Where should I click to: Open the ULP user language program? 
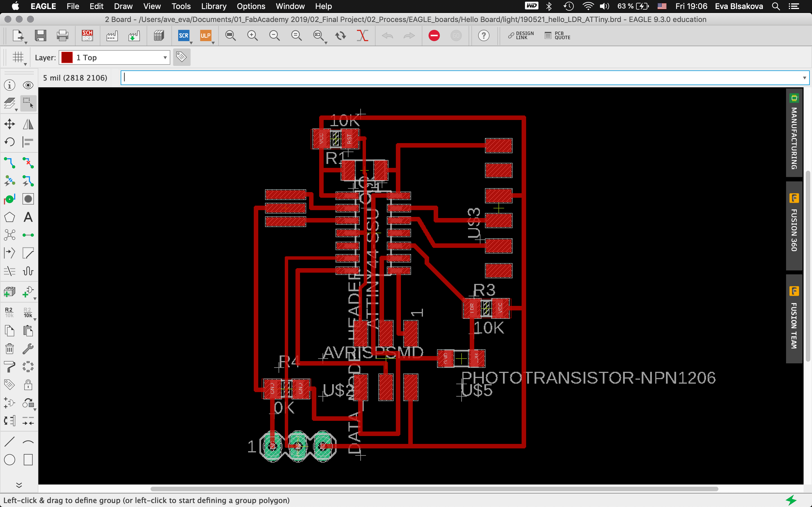point(205,35)
